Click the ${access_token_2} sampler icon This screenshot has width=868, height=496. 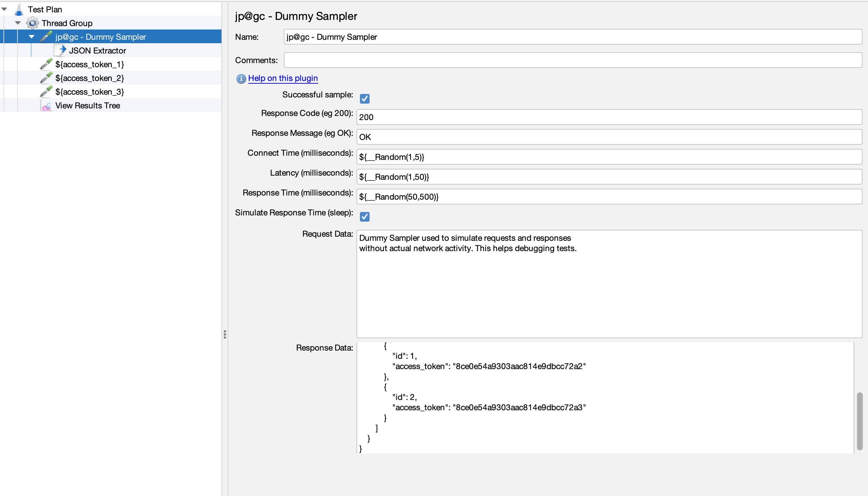click(x=46, y=78)
